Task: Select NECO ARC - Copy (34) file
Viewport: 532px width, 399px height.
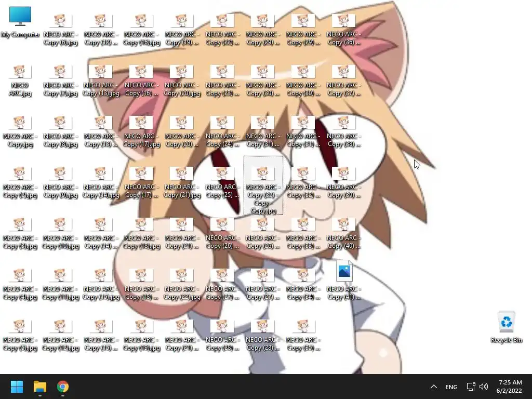Action: click(303, 284)
